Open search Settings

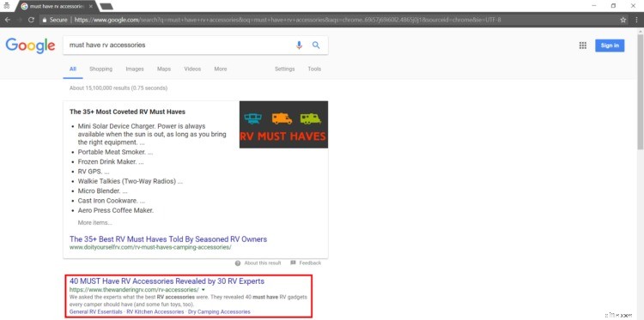pyautogui.click(x=284, y=69)
